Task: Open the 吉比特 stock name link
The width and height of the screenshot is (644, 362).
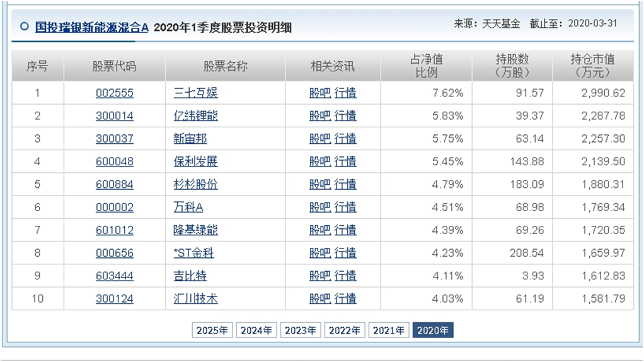Action: (190, 276)
